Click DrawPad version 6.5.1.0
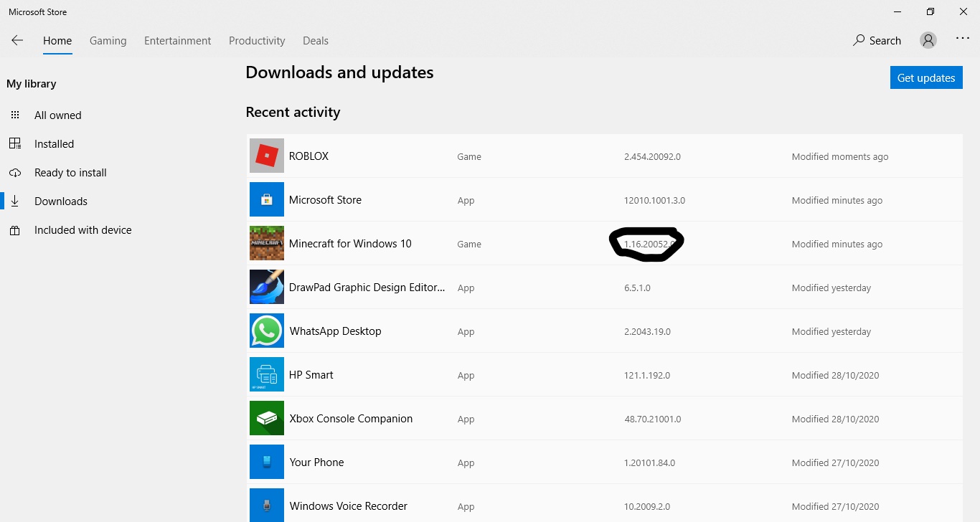The image size is (980, 522). point(637,288)
